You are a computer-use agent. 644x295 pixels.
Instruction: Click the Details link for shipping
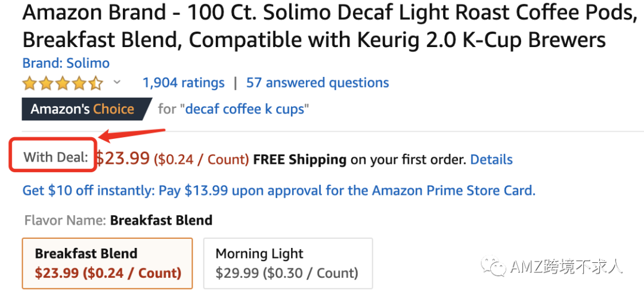coord(491,159)
